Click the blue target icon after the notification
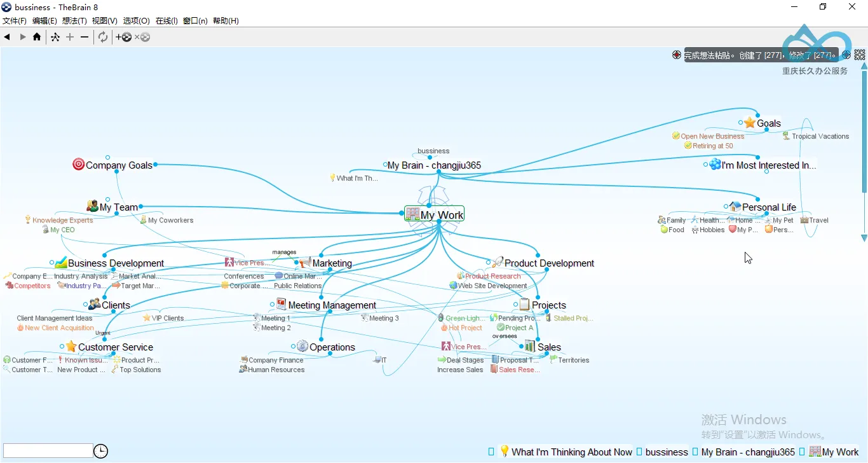The width and height of the screenshot is (868, 463). tap(846, 55)
